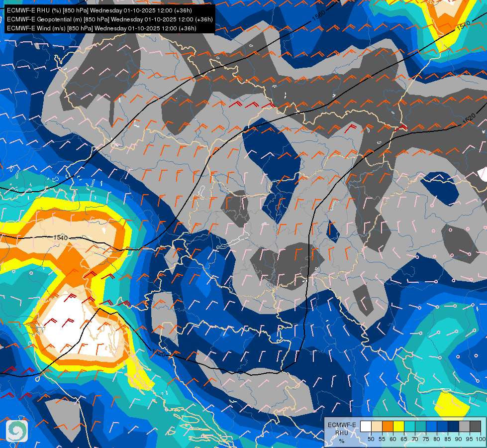Click the 1560 geopotential contour label
This screenshot has width=487, height=448.
(319, 15)
